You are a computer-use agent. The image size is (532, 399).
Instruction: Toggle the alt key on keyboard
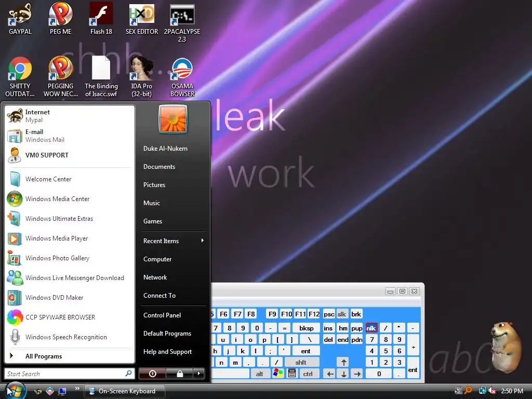(x=260, y=374)
